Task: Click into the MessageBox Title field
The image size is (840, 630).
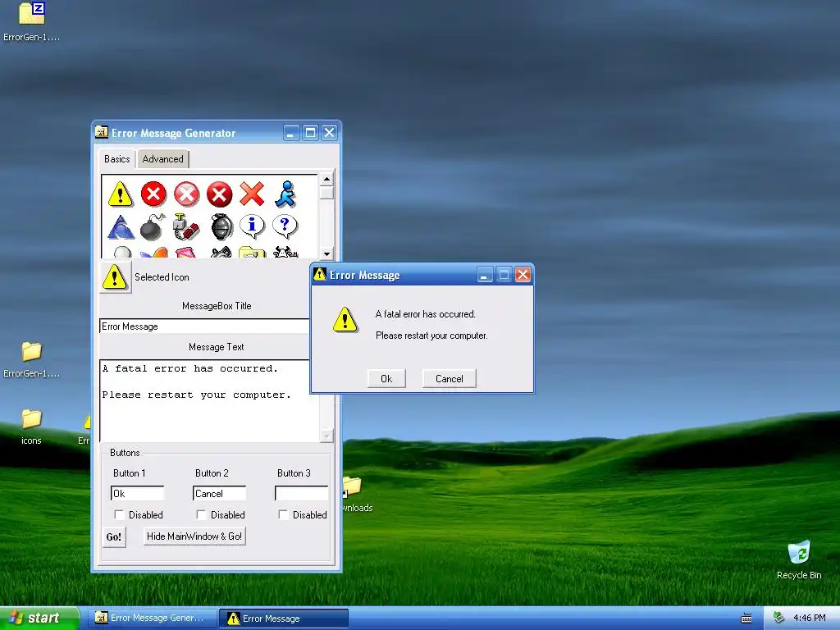Action: [204, 326]
